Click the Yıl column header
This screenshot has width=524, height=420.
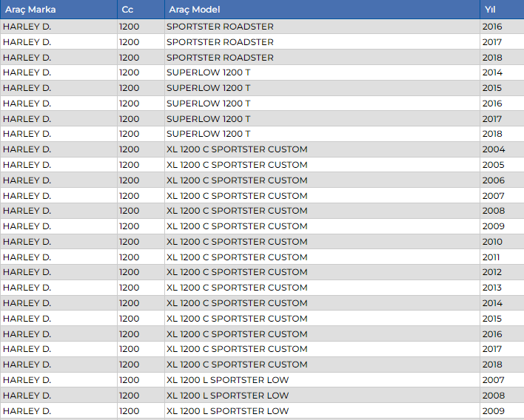(x=490, y=10)
